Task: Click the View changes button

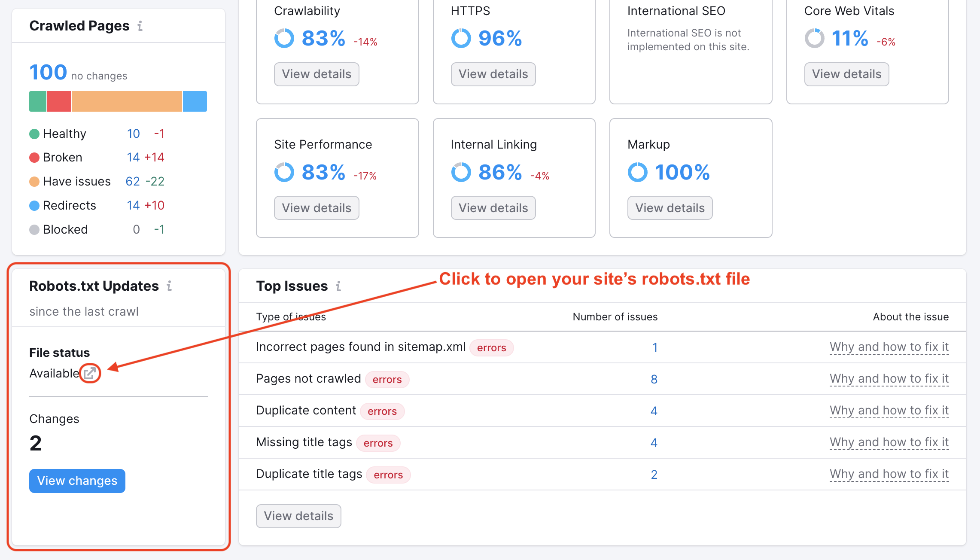Action: (x=77, y=481)
